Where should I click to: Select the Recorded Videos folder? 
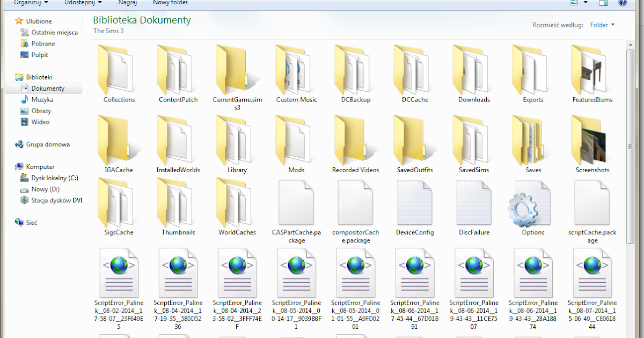pos(355,144)
